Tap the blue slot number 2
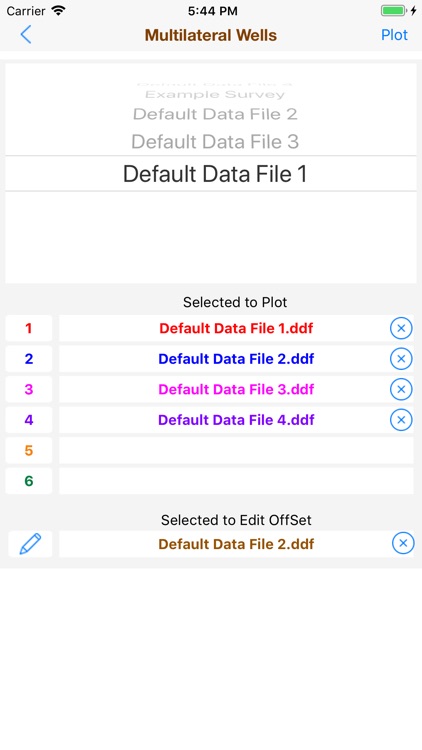Image resolution: width=422 pixels, height=750 pixels. coord(29,359)
